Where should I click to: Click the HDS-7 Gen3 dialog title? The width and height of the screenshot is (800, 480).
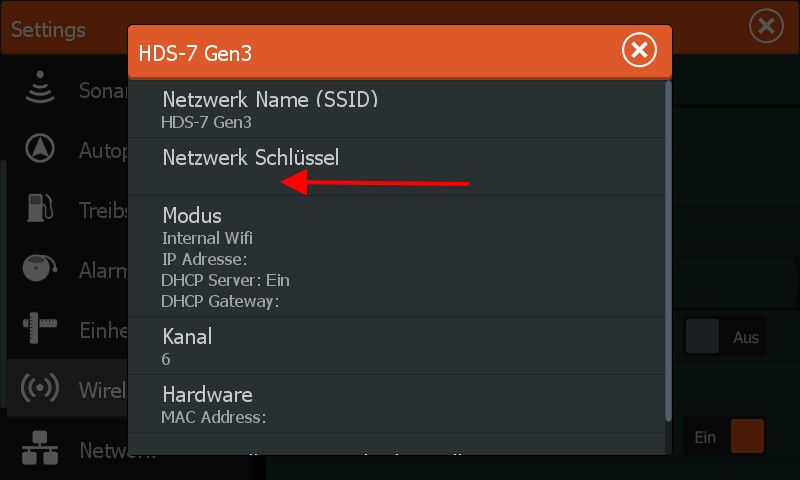pyautogui.click(x=195, y=53)
